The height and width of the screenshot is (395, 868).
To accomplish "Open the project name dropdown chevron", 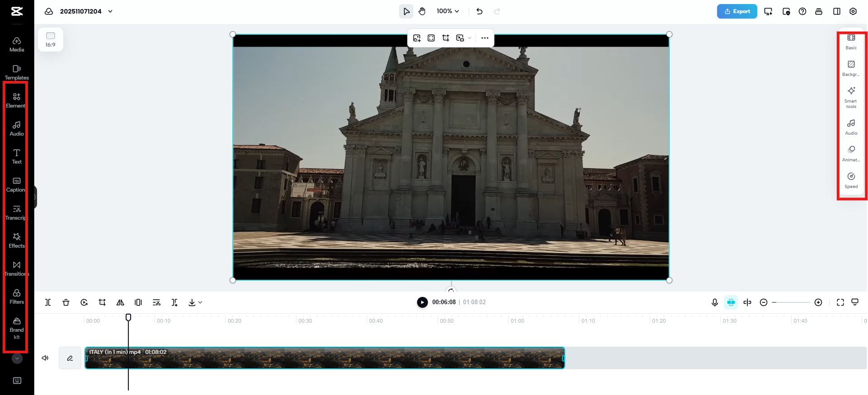I will click(x=110, y=11).
